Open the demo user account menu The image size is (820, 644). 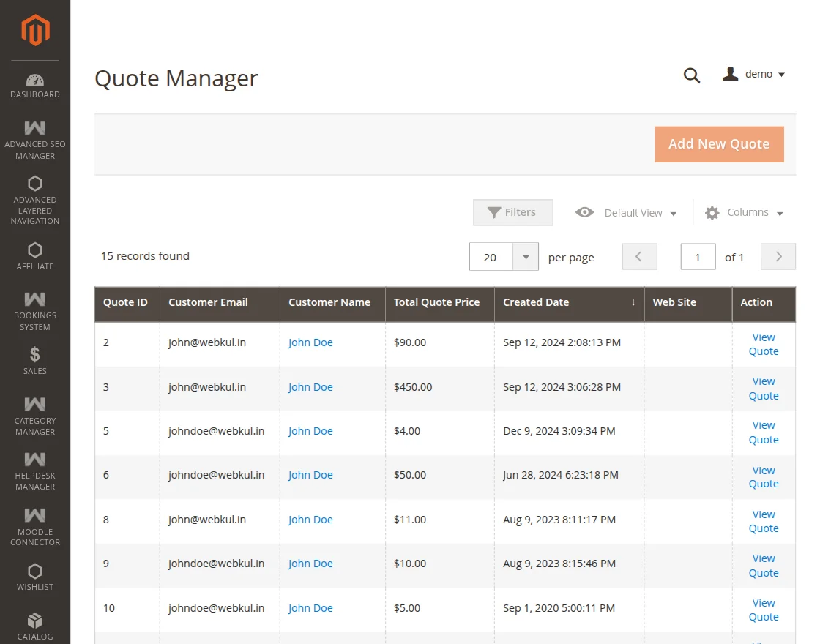coord(754,74)
